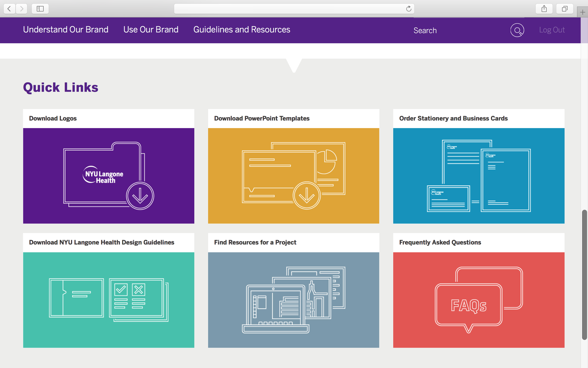This screenshot has height=368, width=588.
Task: Focus the Search input field
Action: [x=459, y=30]
